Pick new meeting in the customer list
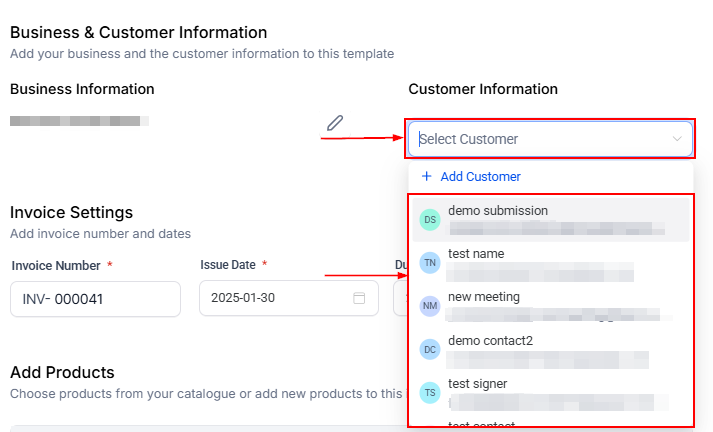Viewport: 713px width, 432px height. click(x=484, y=297)
